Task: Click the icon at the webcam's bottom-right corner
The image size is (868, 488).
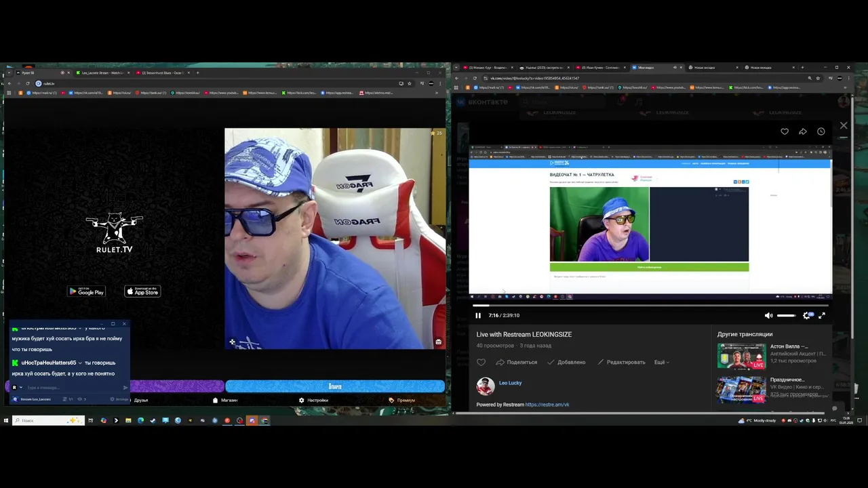Action: [438, 342]
